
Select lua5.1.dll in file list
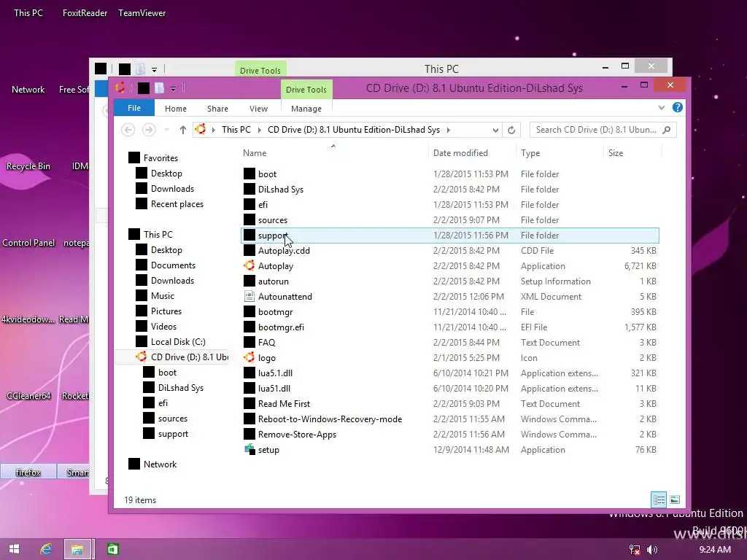[x=275, y=373]
